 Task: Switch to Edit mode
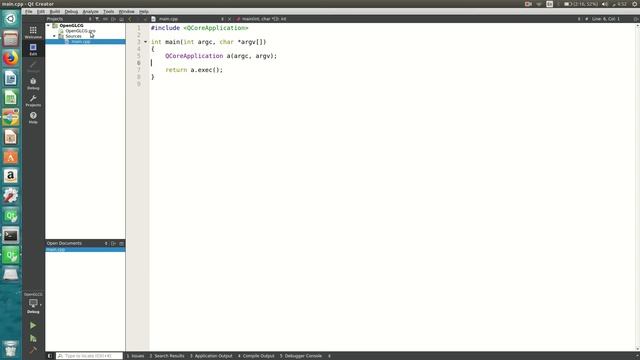pos(33,49)
